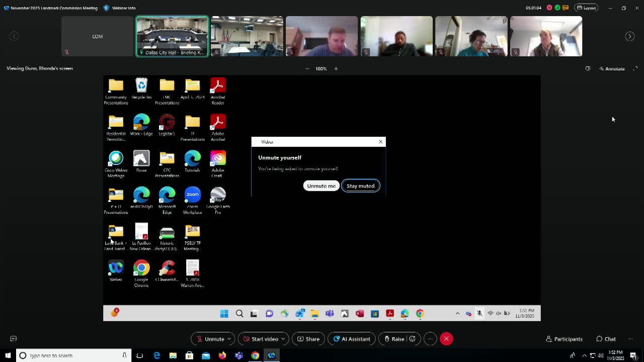The image size is (644, 362).
Task: Click the Share screen button
Action: click(308, 339)
